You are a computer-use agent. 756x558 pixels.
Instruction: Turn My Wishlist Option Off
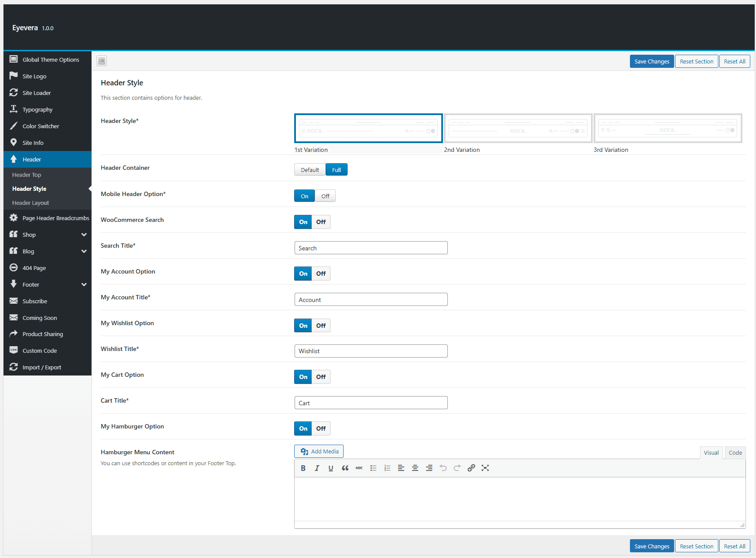[321, 326]
